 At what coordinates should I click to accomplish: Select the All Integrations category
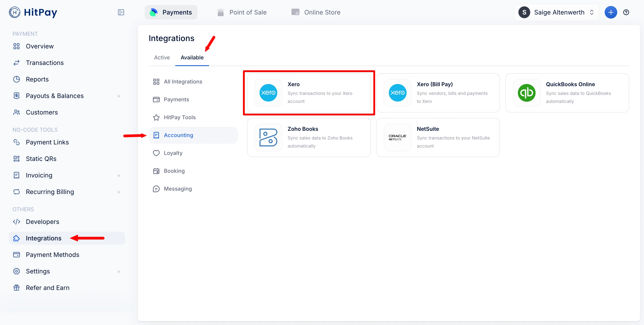click(x=193, y=82)
